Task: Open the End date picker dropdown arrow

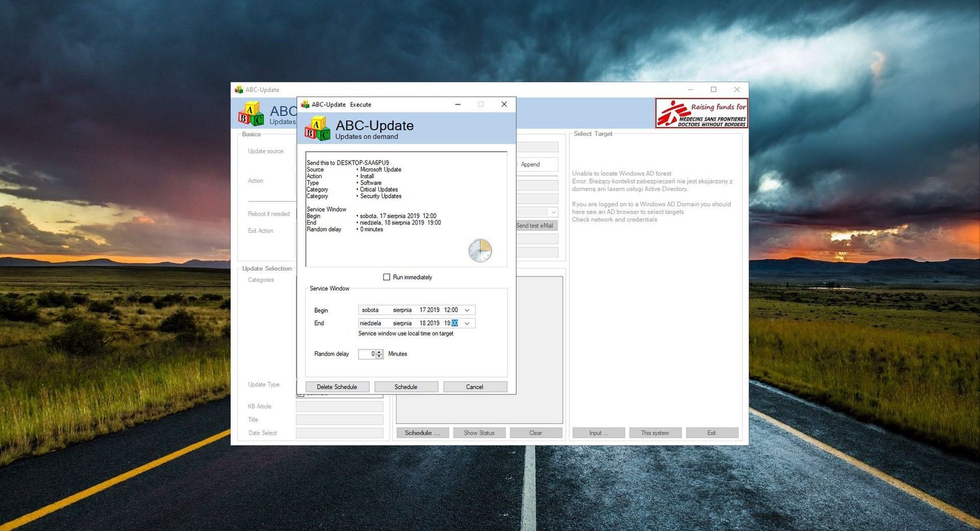Action: pyautogui.click(x=467, y=323)
